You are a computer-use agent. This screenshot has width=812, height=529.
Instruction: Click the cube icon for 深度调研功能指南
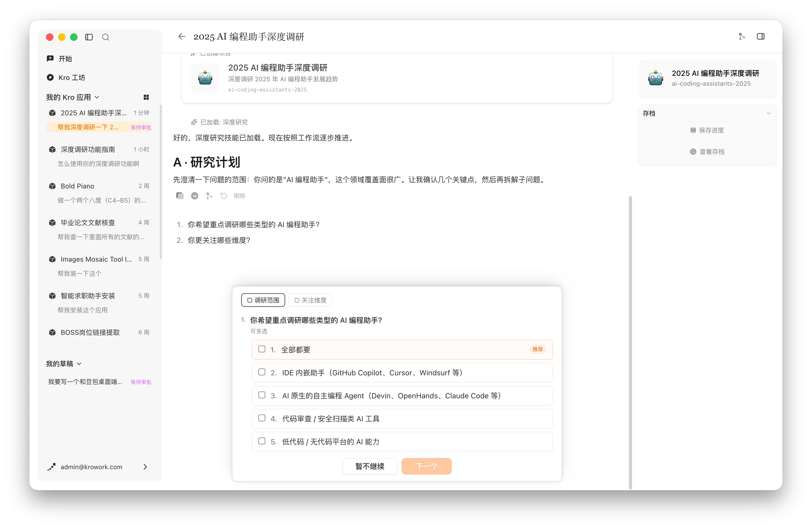[x=52, y=149]
